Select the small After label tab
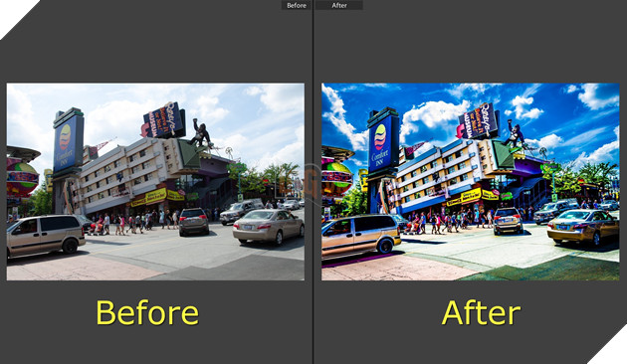 click(339, 5)
